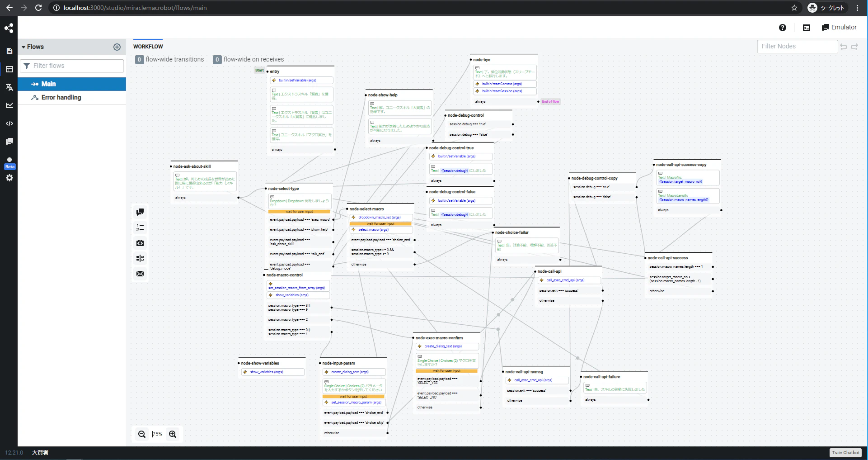The image size is (868, 460).
Task: Click the incognito profile indicator
Action: tap(826, 8)
